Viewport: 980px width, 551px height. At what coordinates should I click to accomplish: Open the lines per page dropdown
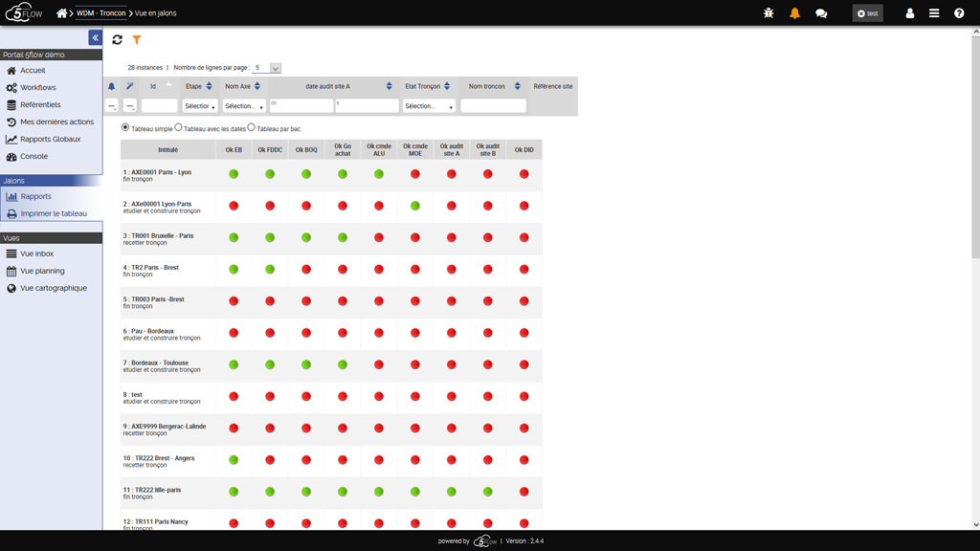267,68
